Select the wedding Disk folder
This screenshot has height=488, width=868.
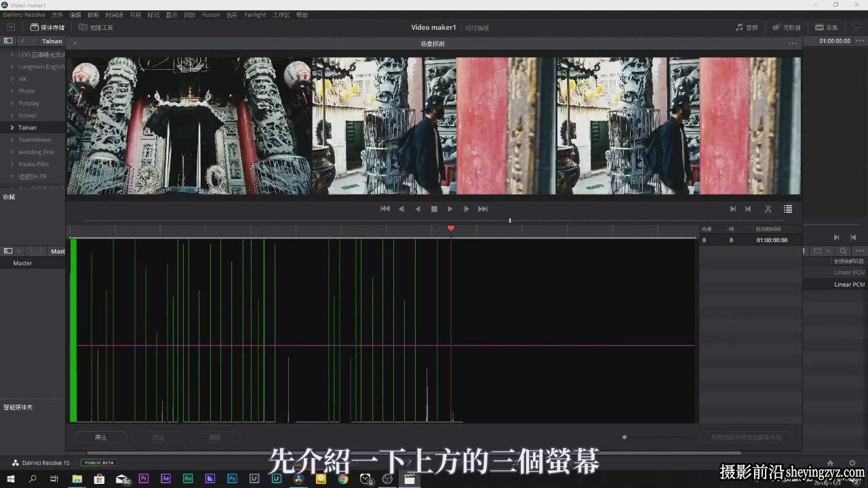pyautogui.click(x=36, y=152)
